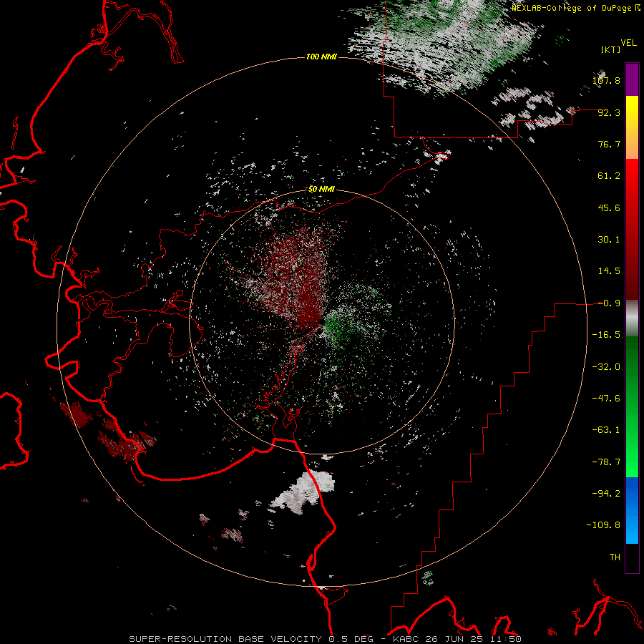Click the 61.2 value on velocity scale
The width and height of the screenshot is (644, 644).
609,176
